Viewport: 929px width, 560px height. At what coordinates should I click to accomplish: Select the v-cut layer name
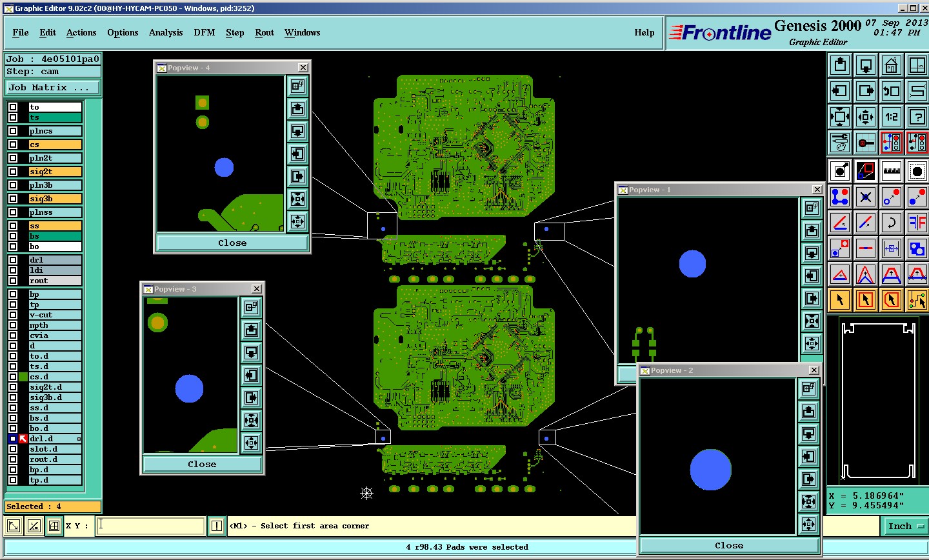coord(55,315)
